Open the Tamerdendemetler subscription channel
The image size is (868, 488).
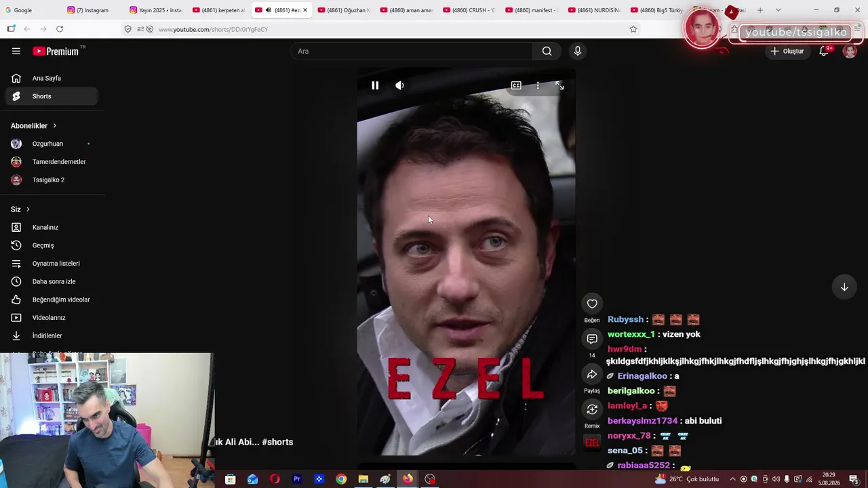(52, 162)
